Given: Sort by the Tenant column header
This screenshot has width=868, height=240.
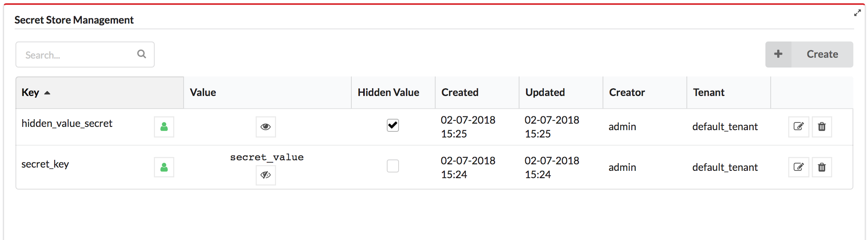Looking at the screenshot, I should point(709,92).
